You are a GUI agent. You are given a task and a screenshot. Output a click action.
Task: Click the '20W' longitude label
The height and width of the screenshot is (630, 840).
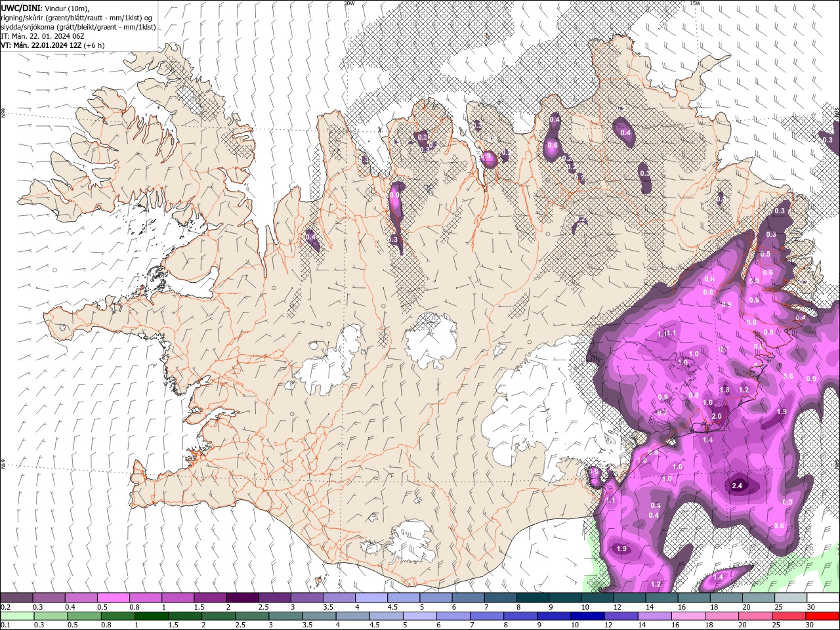(349, 3)
